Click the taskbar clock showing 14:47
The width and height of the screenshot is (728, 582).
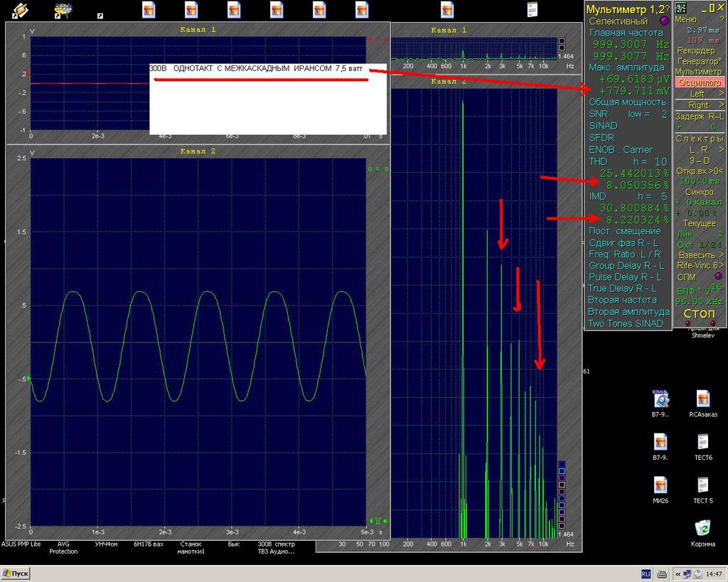714,574
